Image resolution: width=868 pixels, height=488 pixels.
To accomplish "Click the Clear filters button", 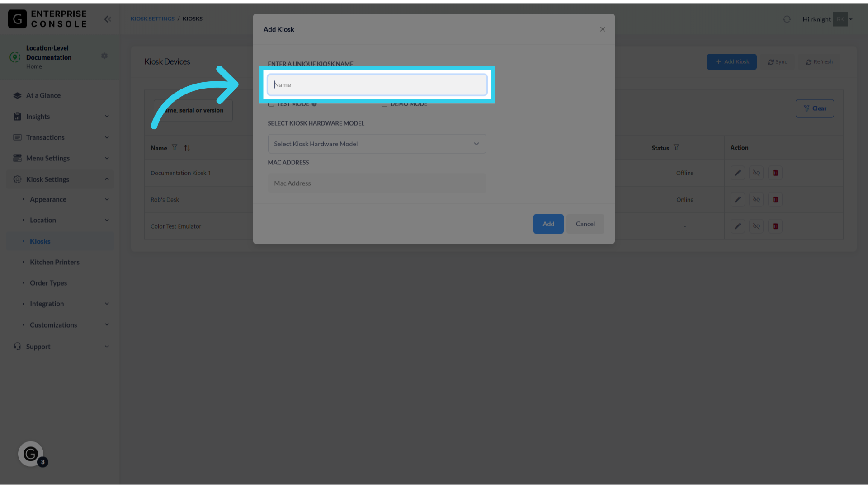I will [815, 108].
